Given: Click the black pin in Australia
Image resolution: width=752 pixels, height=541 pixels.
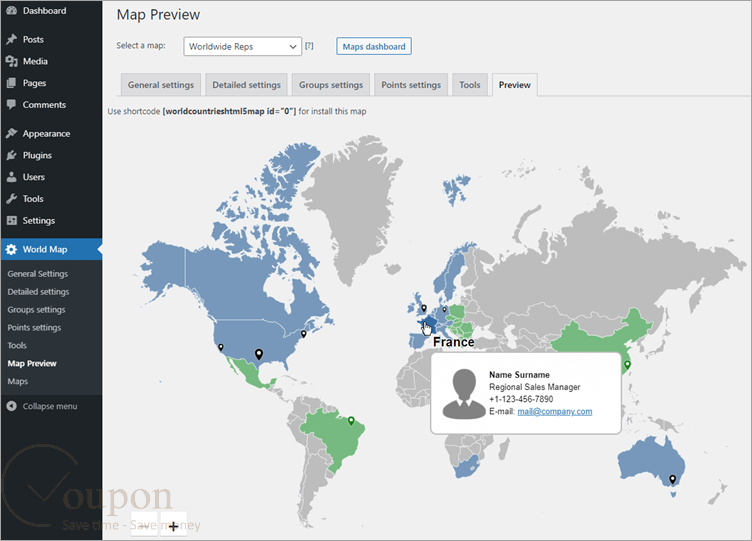Looking at the screenshot, I should [x=672, y=479].
